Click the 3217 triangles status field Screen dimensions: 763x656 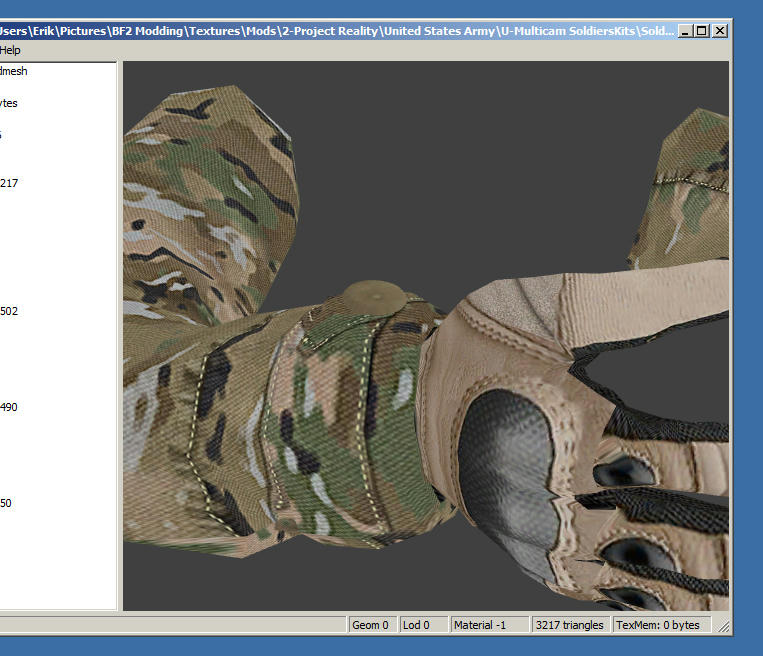[570, 625]
